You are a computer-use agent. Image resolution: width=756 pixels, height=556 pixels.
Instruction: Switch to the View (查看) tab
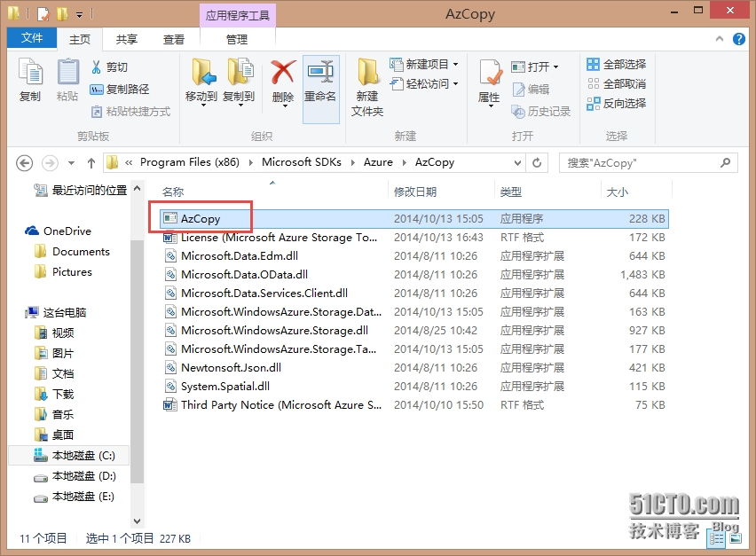174,39
